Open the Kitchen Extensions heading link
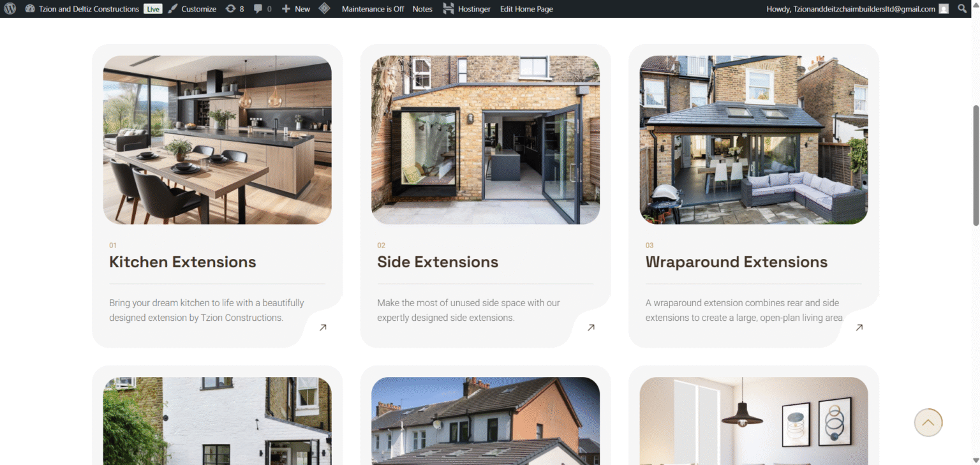This screenshot has height=465, width=980. pos(182,262)
